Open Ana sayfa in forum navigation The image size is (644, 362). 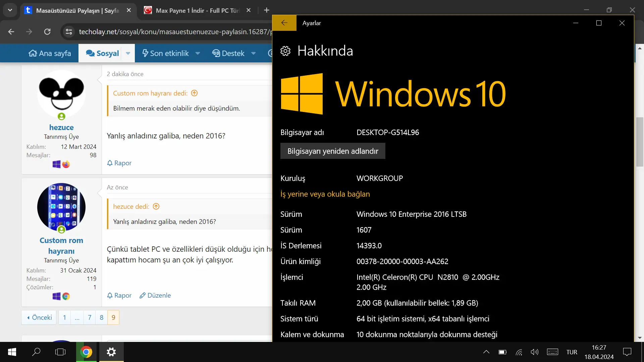tap(50, 53)
